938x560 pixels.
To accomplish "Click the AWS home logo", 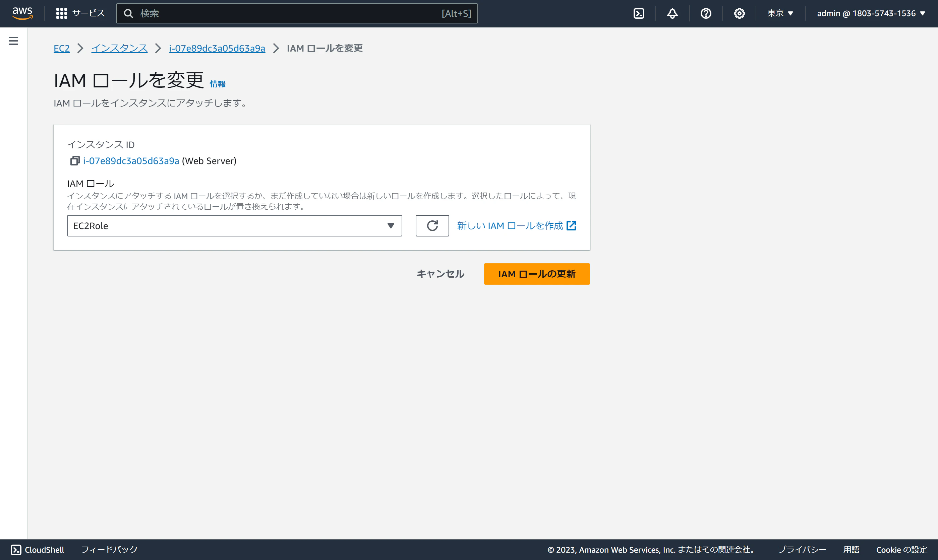I will tap(22, 13).
